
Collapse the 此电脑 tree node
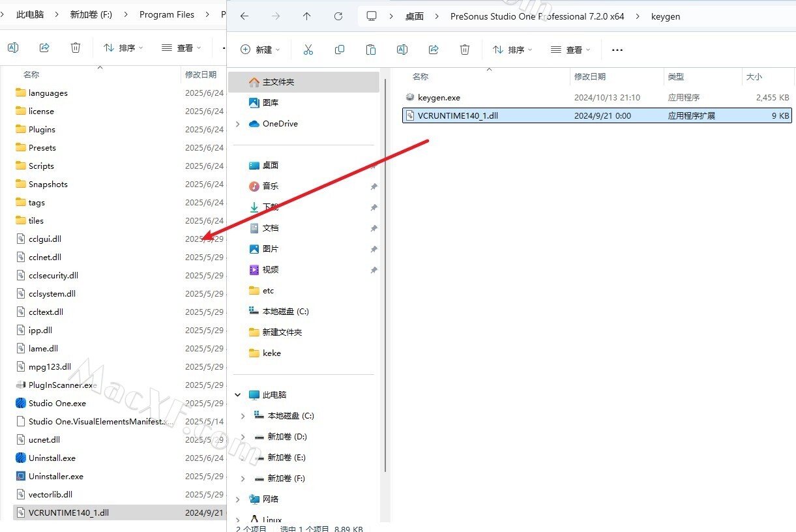(238, 395)
